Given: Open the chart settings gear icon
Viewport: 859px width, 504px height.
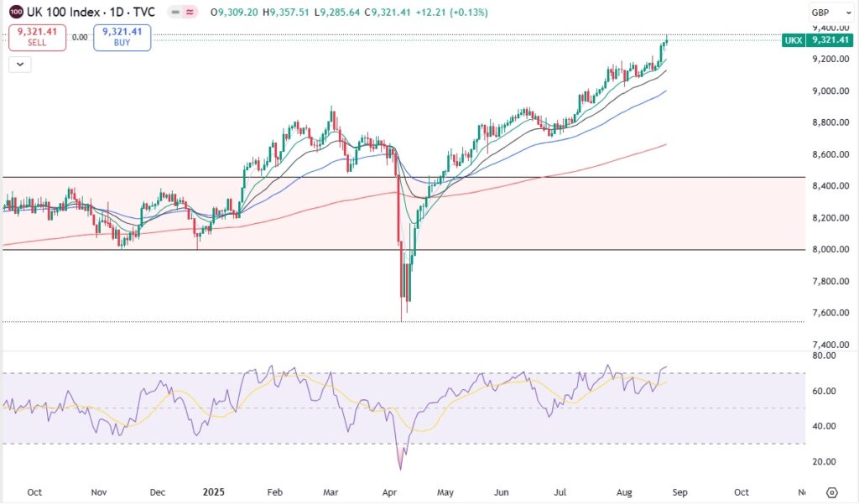Looking at the screenshot, I should pyautogui.click(x=830, y=494).
